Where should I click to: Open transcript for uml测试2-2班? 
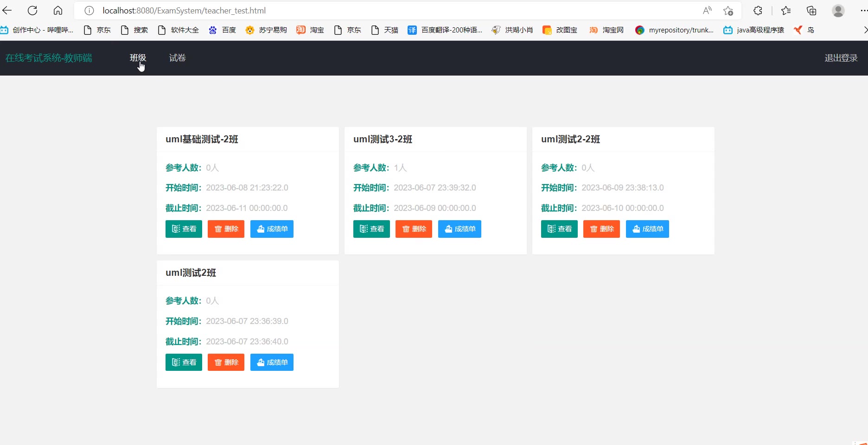coord(647,229)
